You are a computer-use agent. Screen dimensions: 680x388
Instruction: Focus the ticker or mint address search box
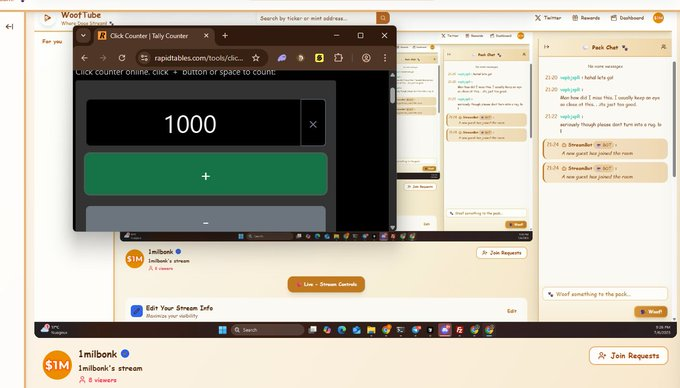317,18
